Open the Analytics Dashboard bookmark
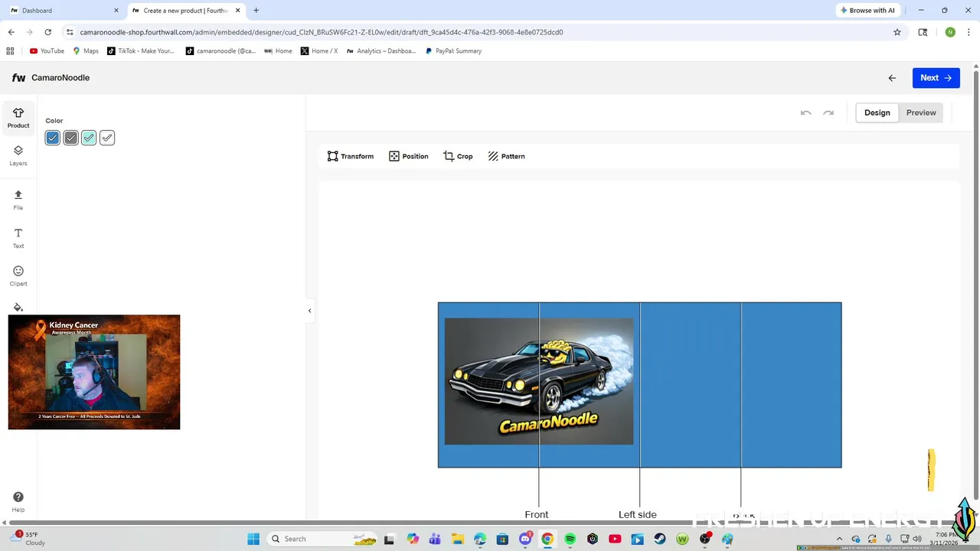980x551 pixels. coord(381,51)
